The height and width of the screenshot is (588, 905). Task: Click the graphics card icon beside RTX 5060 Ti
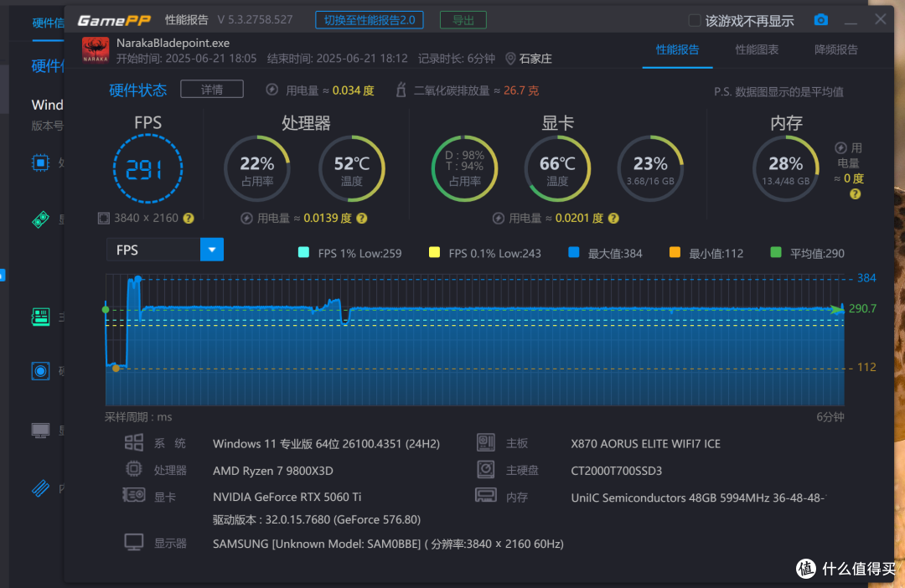point(134,495)
